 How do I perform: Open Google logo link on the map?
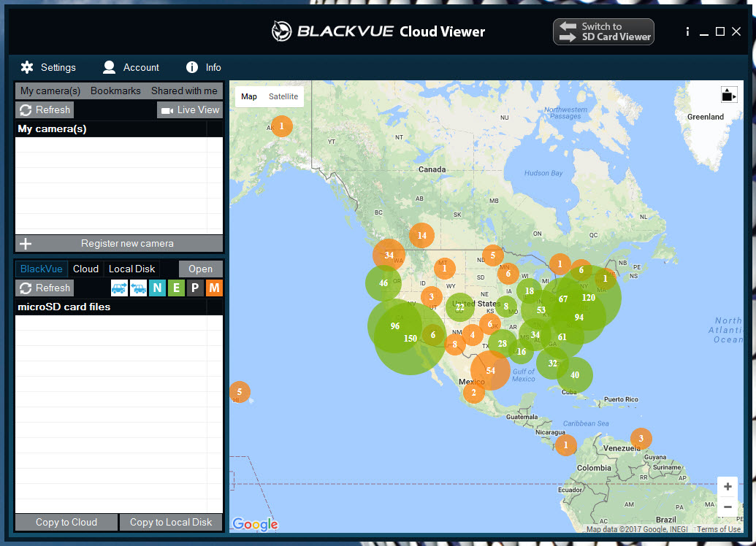pyautogui.click(x=255, y=524)
